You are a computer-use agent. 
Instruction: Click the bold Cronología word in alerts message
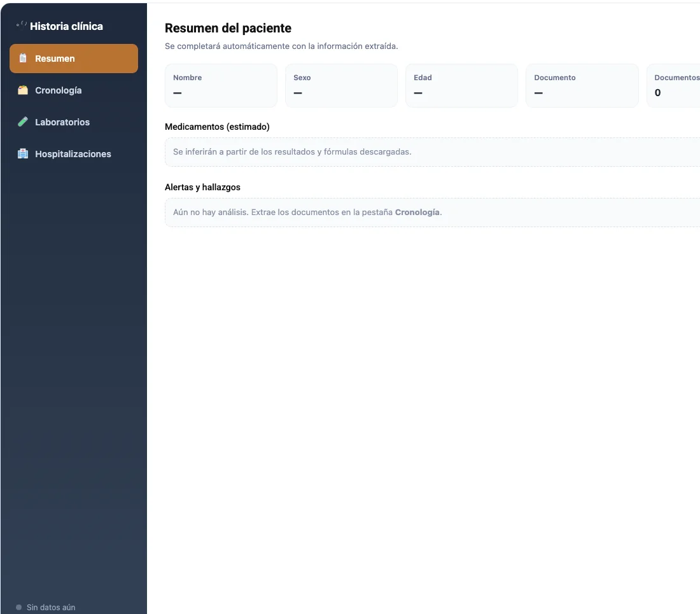(x=417, y=213)
